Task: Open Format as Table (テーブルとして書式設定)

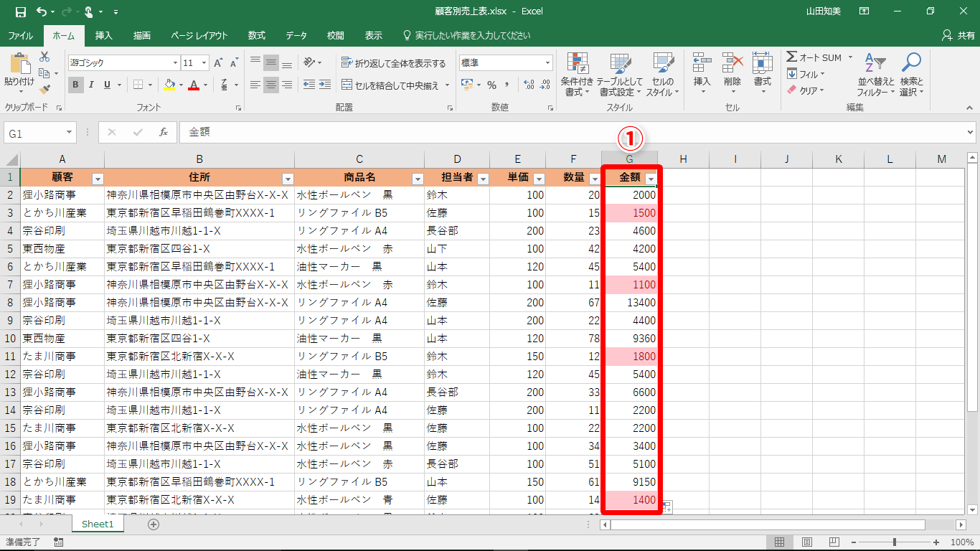Action: pyautogui.click(x=620, y=75)
